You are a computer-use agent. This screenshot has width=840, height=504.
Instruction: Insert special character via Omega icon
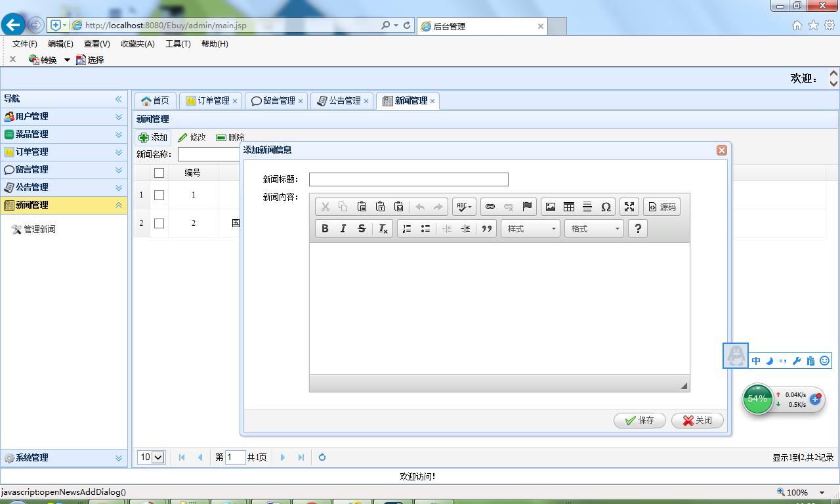606,207
